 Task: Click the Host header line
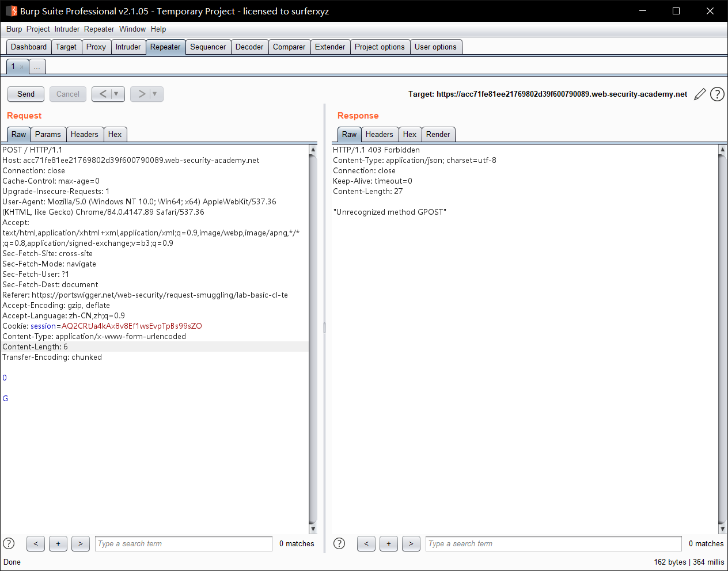pyautogui.click(x=131, y=160)
